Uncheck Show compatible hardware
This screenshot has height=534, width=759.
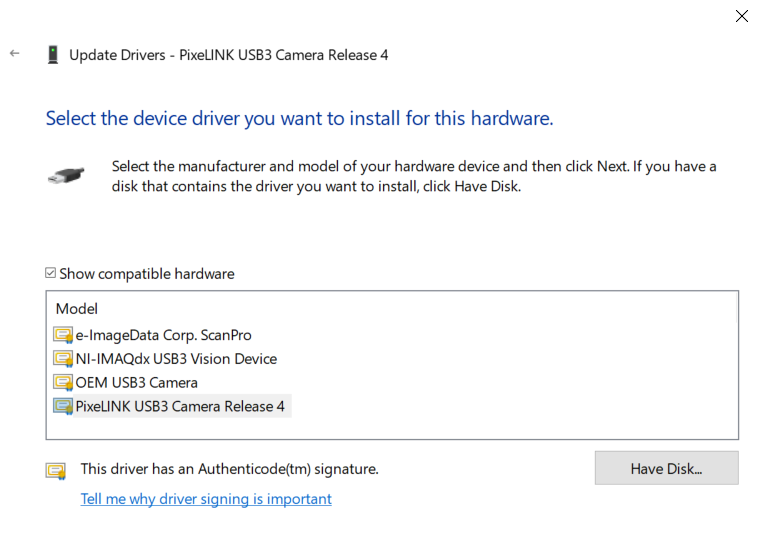point(50,273)
